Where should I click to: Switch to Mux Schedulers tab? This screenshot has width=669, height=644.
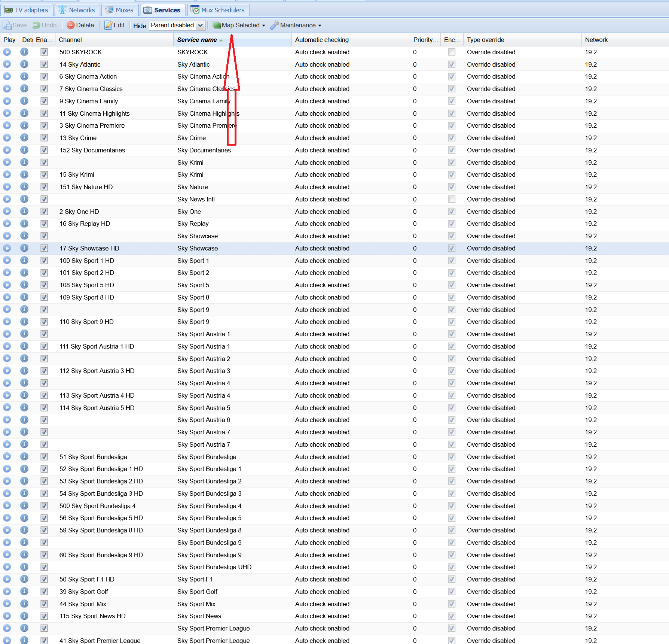pyautogui.click(x=218, y=10)
